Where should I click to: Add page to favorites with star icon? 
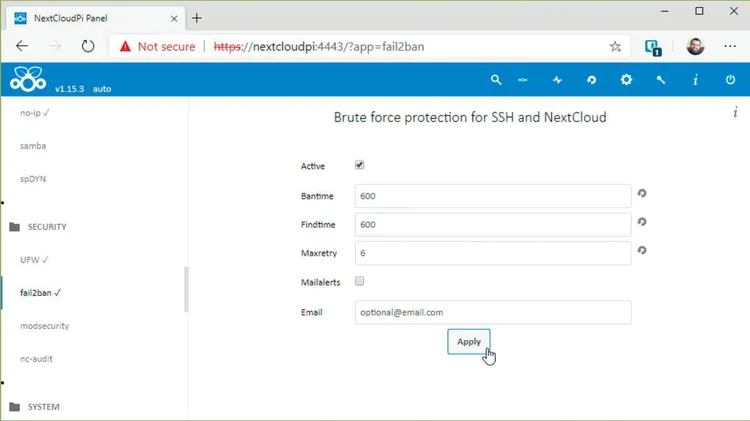pyautogui.click(x=615, y=46)
